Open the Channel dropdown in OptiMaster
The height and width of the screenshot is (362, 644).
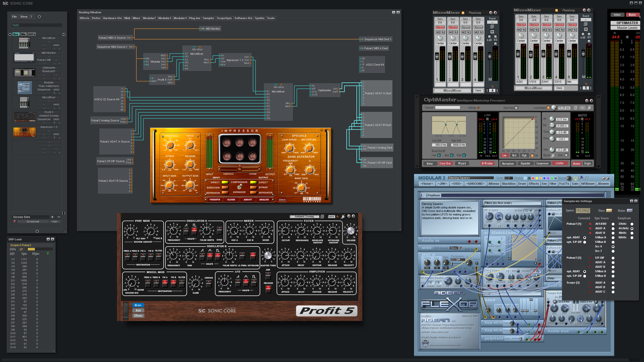[x=448, y=107]
